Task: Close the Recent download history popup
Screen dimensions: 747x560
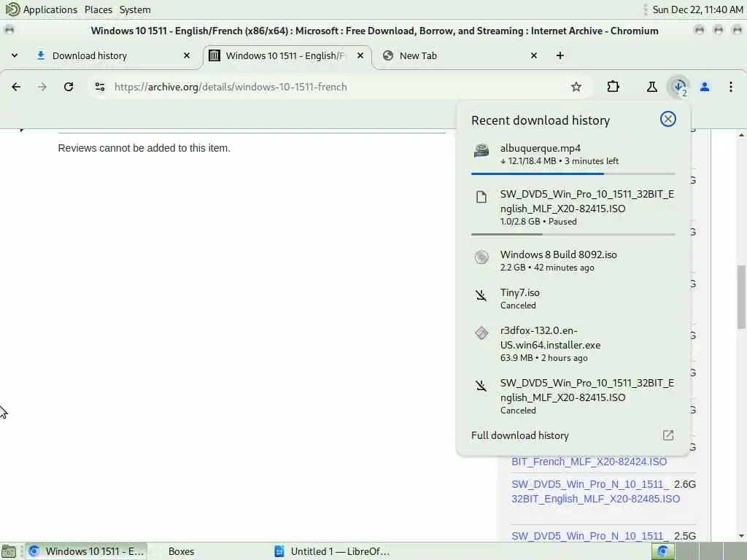Action: pyautogui.click(x=668, y=119)
